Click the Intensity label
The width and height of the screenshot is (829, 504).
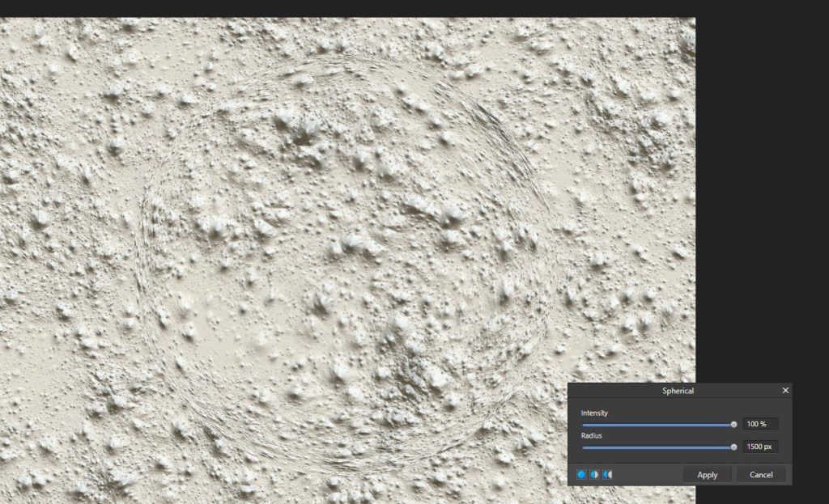coord(594,413)
